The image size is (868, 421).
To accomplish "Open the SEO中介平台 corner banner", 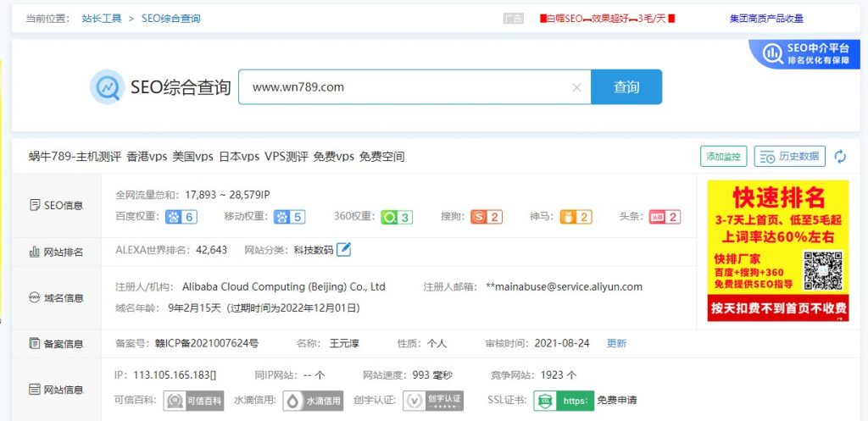I will tap(807, 54).
